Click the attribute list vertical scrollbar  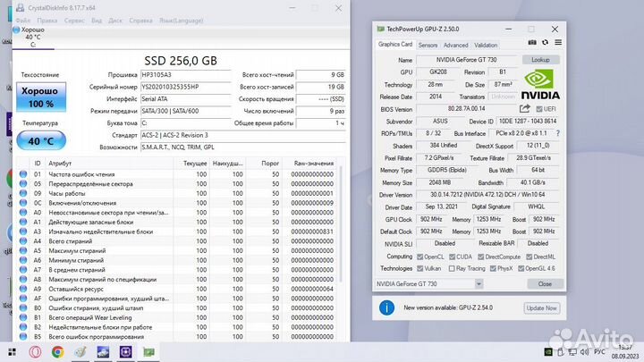341,223
